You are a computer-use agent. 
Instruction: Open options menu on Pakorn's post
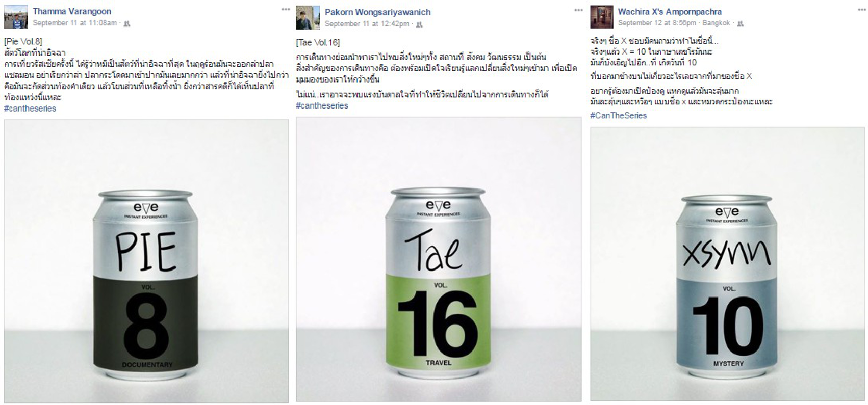578,10
